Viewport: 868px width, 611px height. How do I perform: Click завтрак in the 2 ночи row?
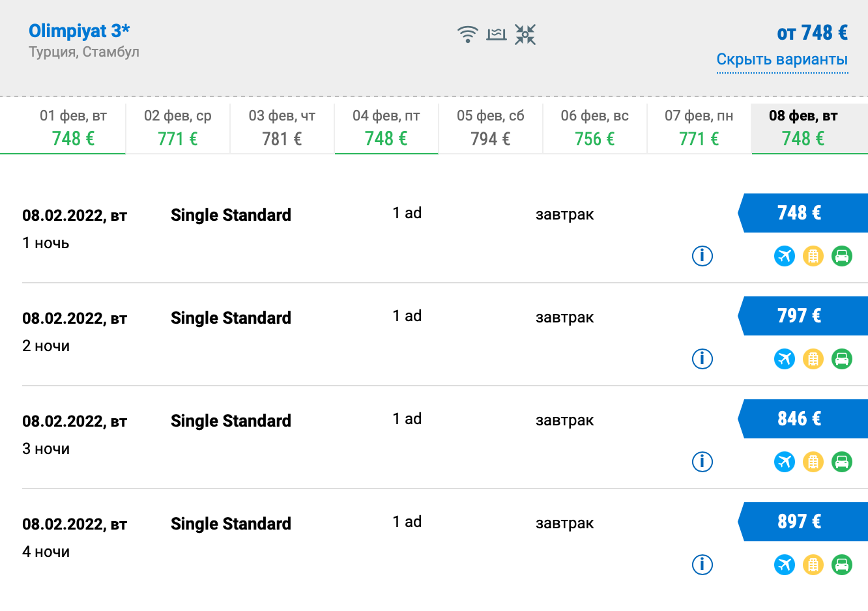565,318
